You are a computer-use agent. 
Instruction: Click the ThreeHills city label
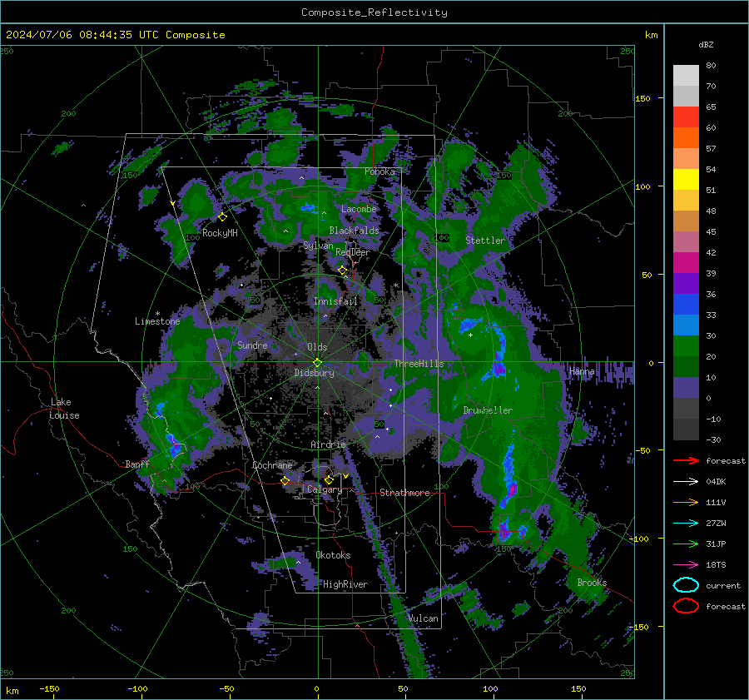pos(419,364)
